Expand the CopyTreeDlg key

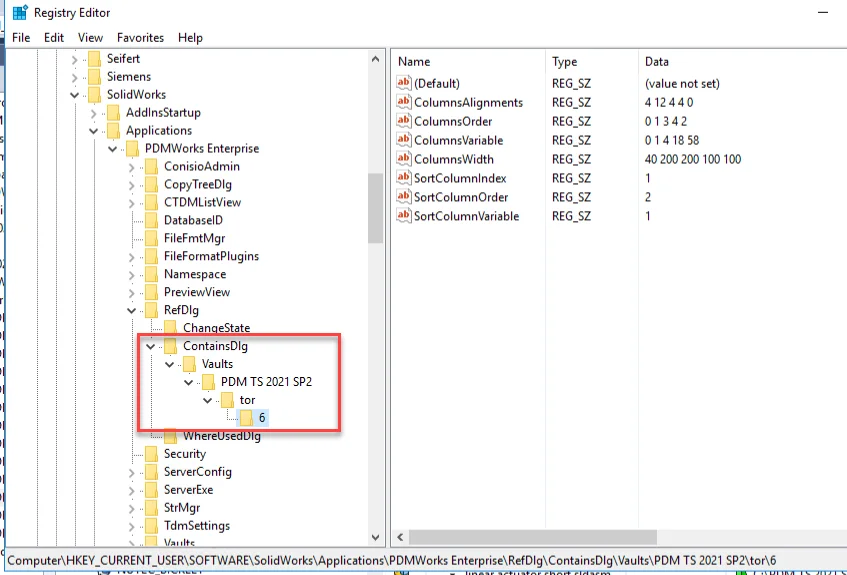coord(132,185)
